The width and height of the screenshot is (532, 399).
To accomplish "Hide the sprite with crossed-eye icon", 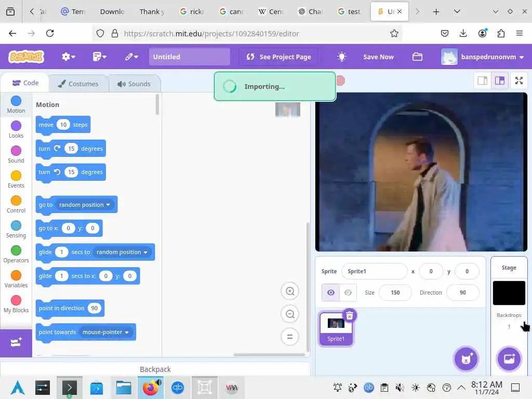I will coord(348,292).
